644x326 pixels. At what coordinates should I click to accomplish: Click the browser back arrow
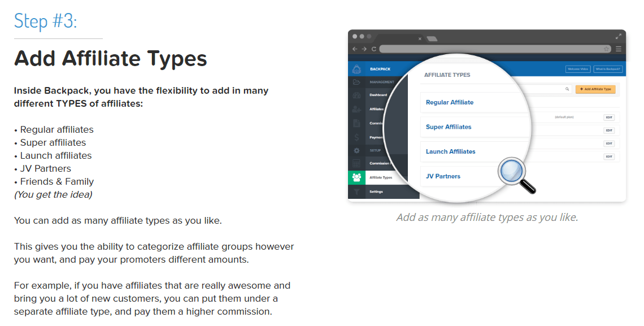(x=355, y=49)
